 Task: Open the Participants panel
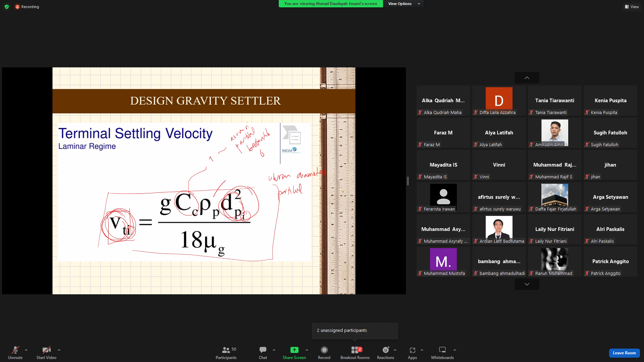click(226, 353)
